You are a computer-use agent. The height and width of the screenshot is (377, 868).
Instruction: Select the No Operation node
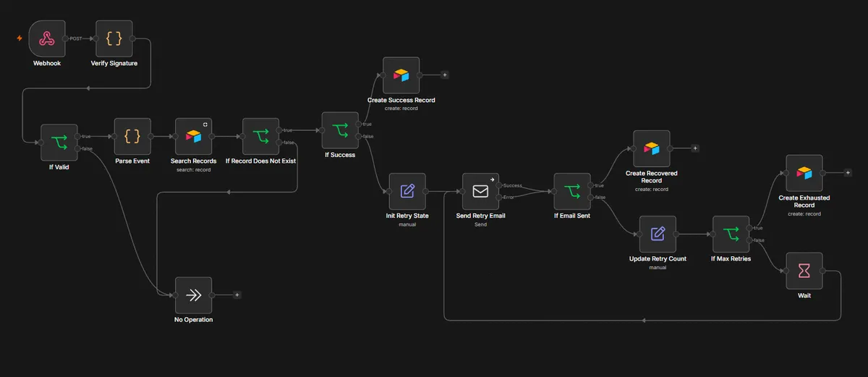point(193,296)
